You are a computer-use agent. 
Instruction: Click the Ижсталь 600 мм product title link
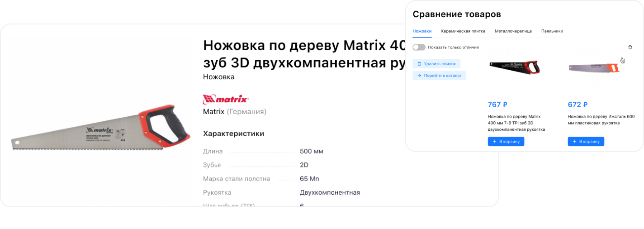(601, 119)
